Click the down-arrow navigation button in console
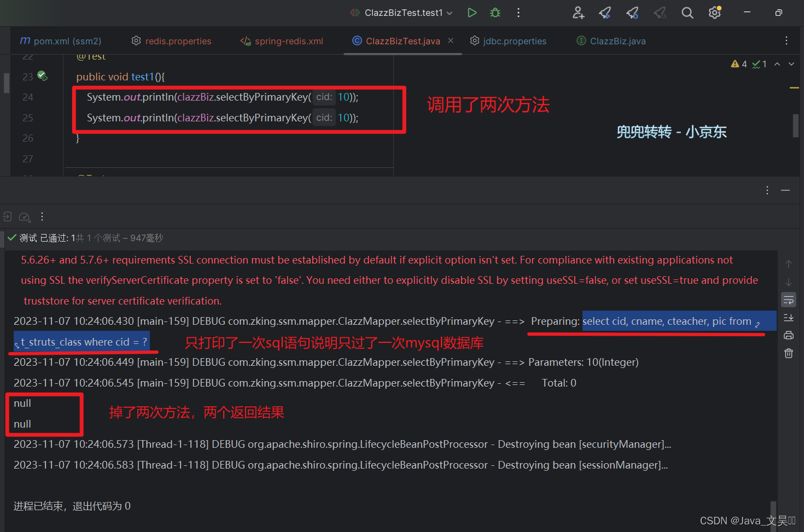The width and height of the screenshot is (804, 532). tap(788, 282)
